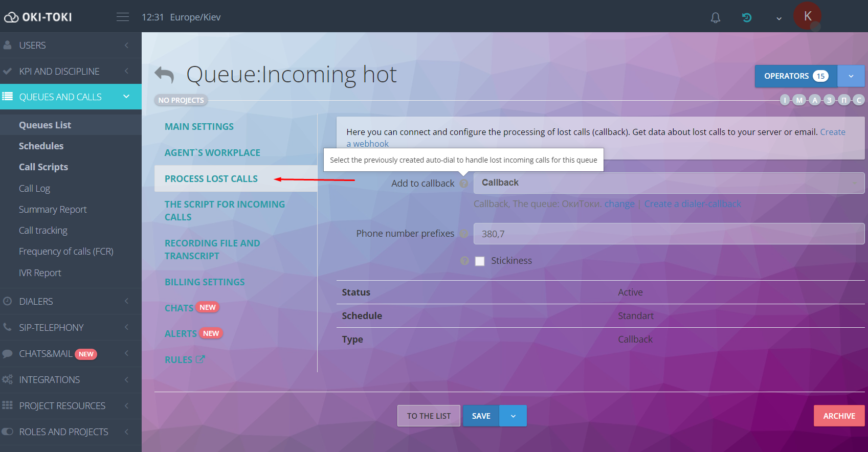Click the OKI-TOKI logo
Image resolution: width=868 pixels, height=452 pixels.
(38, 17)
